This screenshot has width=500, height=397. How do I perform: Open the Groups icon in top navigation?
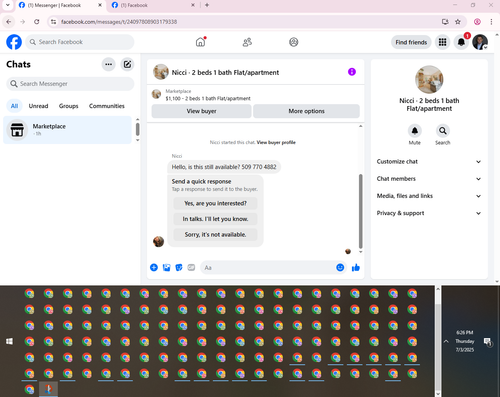pyautogui.click(x=294, y=42)
